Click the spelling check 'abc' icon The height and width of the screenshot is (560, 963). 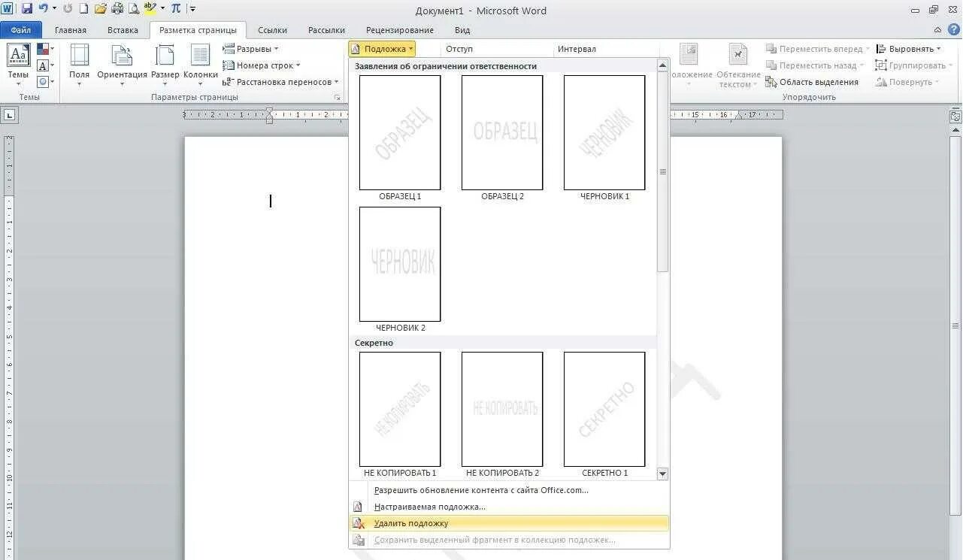pyautogui.click(x=150, y=9)
